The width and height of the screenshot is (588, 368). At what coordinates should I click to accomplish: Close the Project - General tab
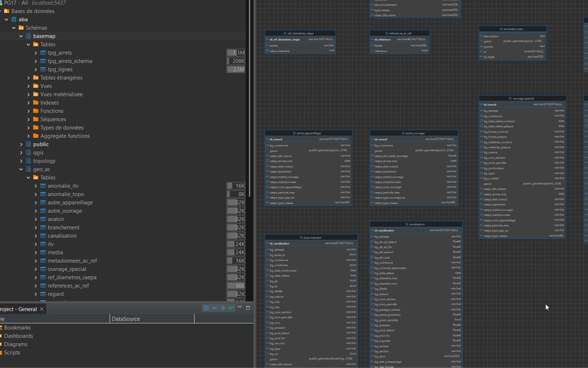point(42,309)
